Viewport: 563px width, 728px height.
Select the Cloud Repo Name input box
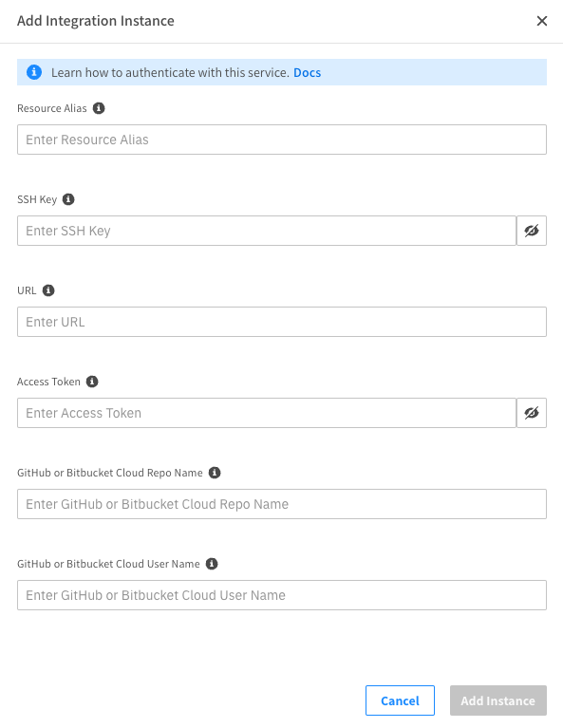[282, 504]
